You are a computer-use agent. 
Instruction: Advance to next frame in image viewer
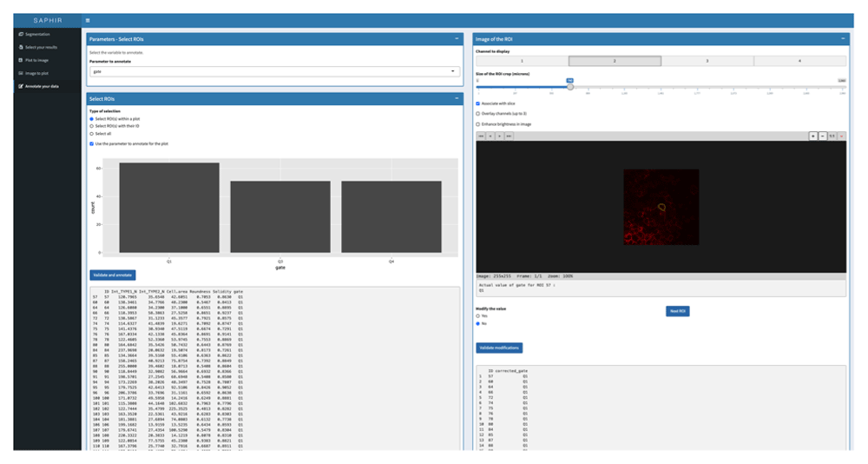click(500, 136)
